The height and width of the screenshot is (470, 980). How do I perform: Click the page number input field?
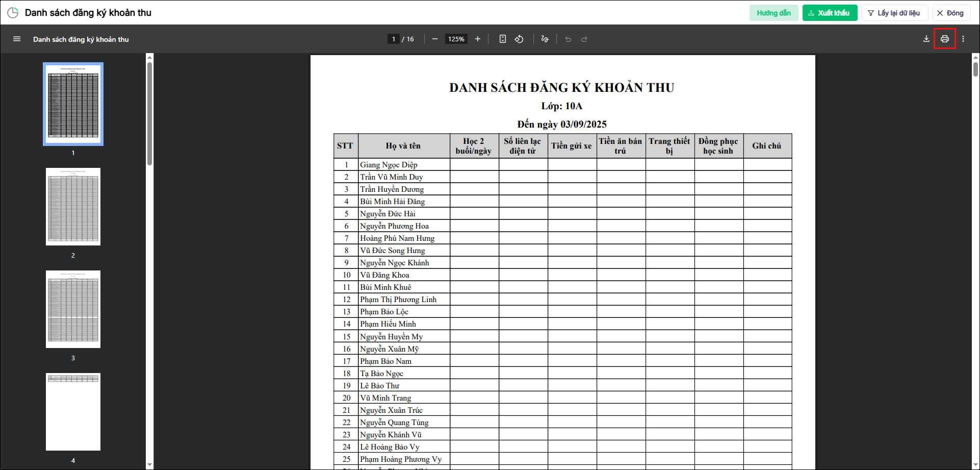(x=394, y=39)
